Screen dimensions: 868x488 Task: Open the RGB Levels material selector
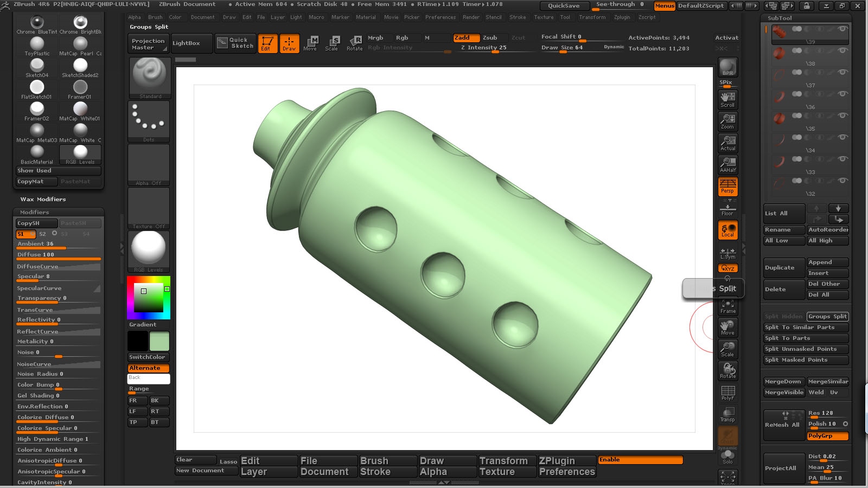click(x=149, y=252)
